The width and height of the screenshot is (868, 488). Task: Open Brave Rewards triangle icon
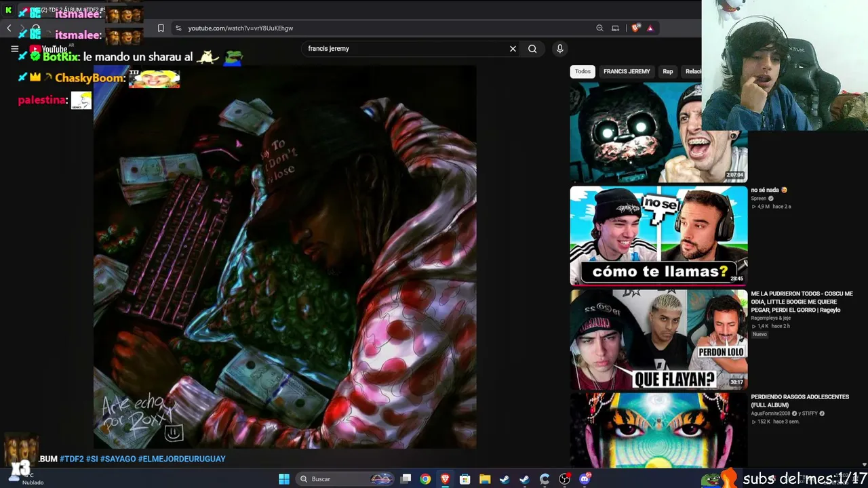click(650, 28)
